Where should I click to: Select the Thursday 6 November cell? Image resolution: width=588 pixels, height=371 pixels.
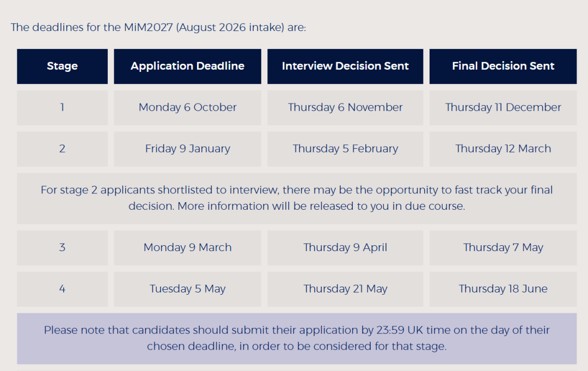345,107
